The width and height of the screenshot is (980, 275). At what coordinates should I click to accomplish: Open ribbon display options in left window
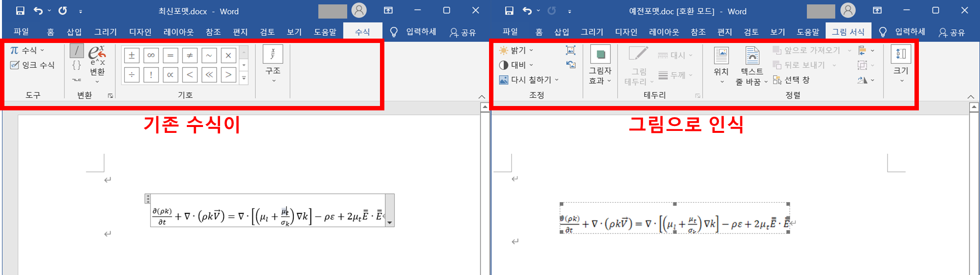pyautogui.click(x=388, y=10)
